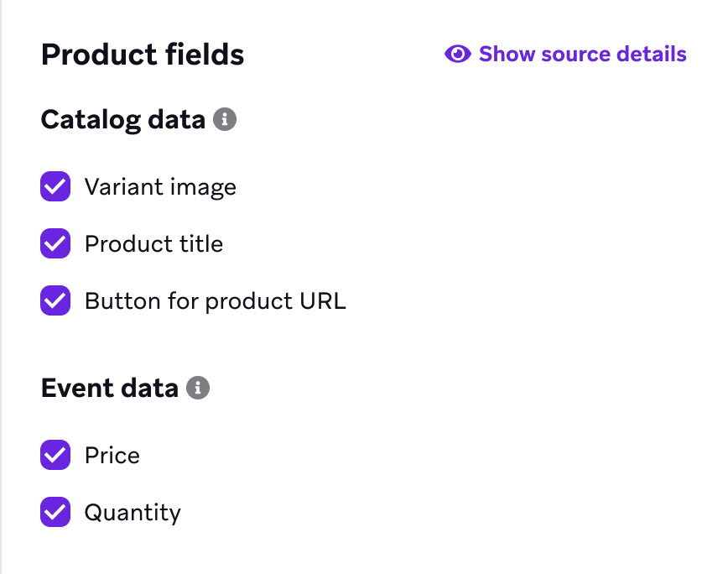Click the Variant image label text
Viewport: 728px width, 574px height.
[160, 187]
